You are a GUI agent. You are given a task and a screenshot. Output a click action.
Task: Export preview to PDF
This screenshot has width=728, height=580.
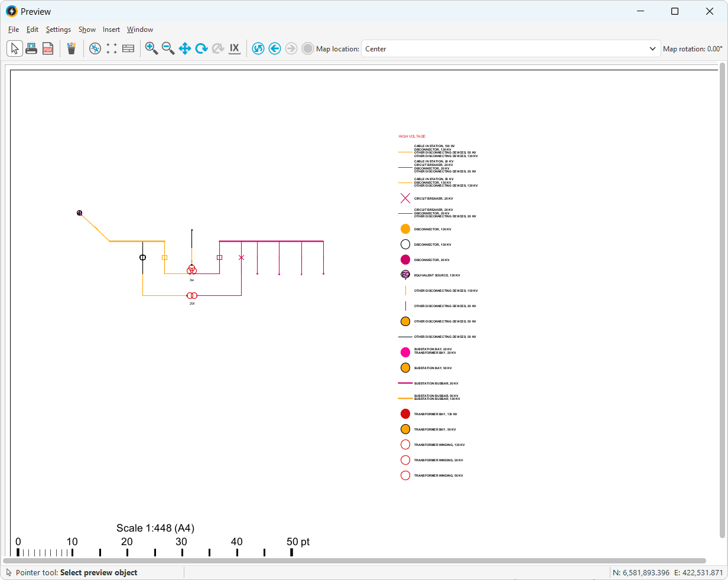[x=48, y=48]
